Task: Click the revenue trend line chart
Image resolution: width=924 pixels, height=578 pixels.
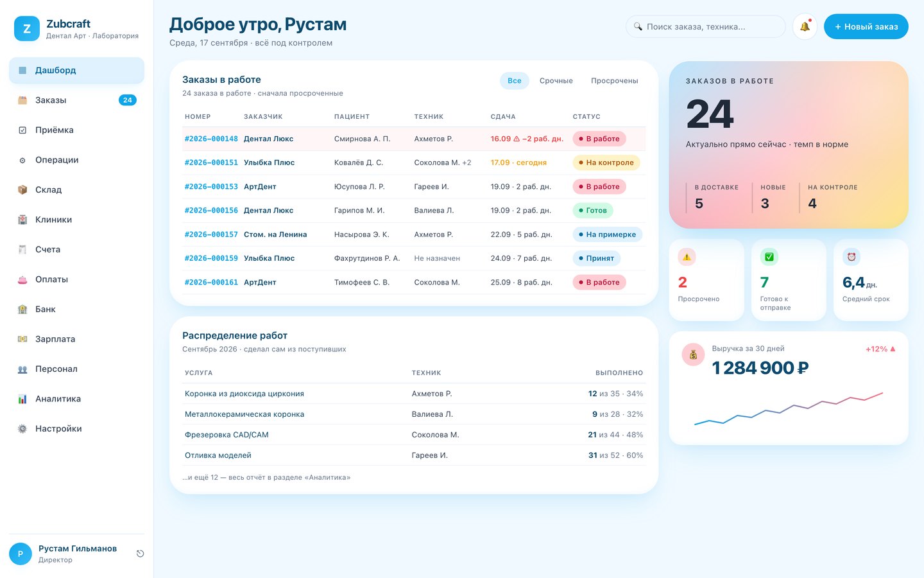Action: pyautogui.click(x=789, y=408)
